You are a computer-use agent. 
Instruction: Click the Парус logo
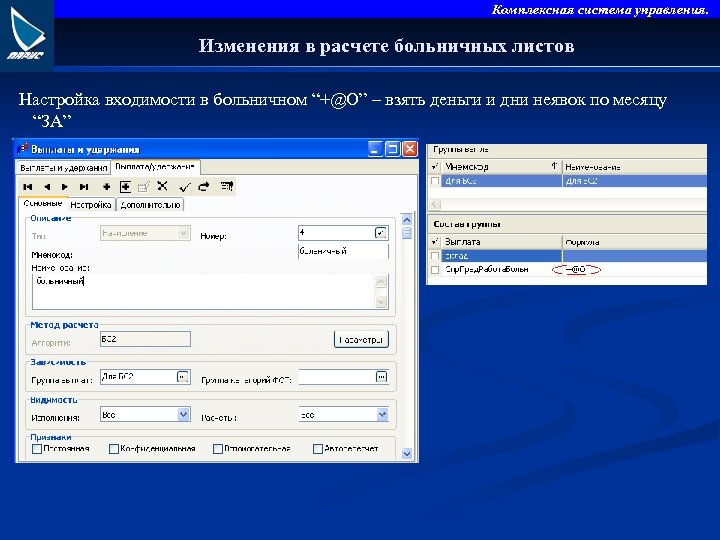pos(27,36)
